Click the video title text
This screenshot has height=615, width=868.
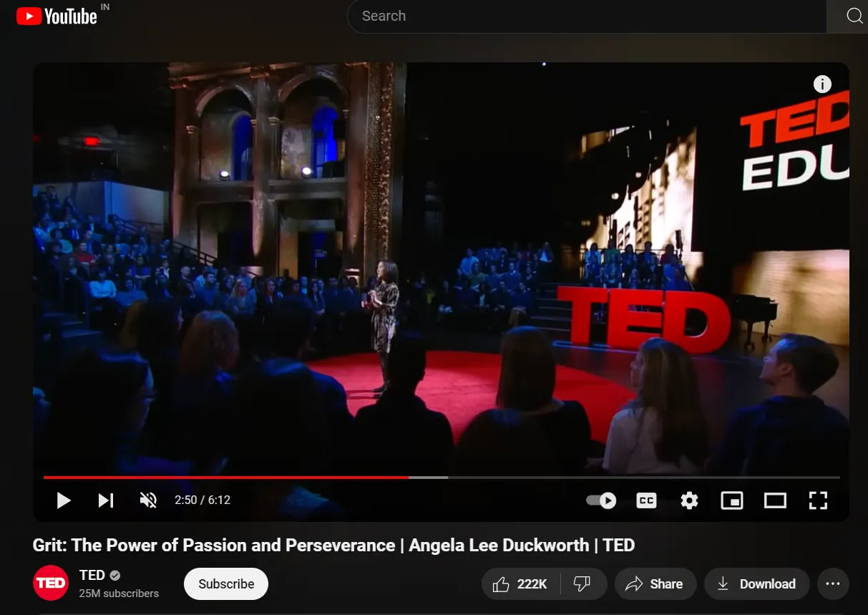(x=333, y=545)
